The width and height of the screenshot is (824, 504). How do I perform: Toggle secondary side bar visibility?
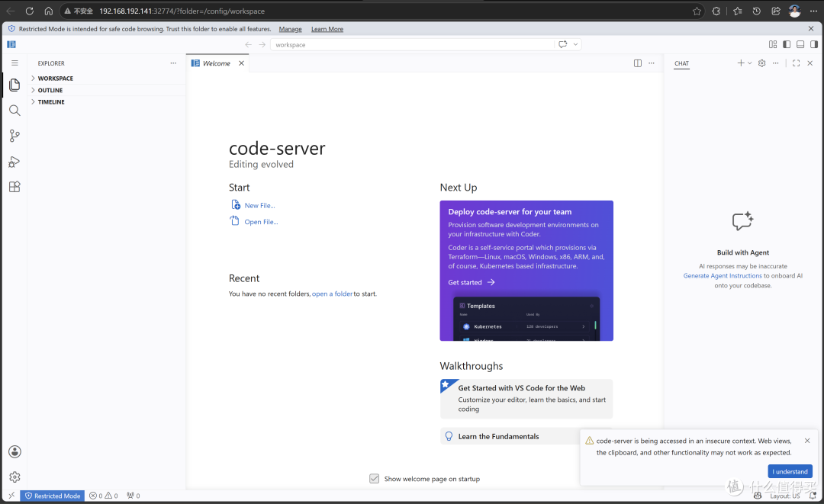coord(814,45)
